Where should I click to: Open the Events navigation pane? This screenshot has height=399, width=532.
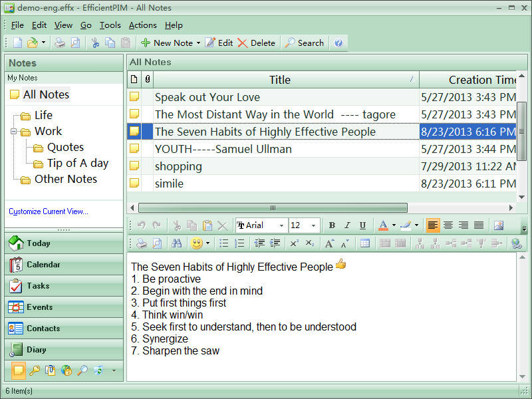pyautogui.click(x=64, y=307)
